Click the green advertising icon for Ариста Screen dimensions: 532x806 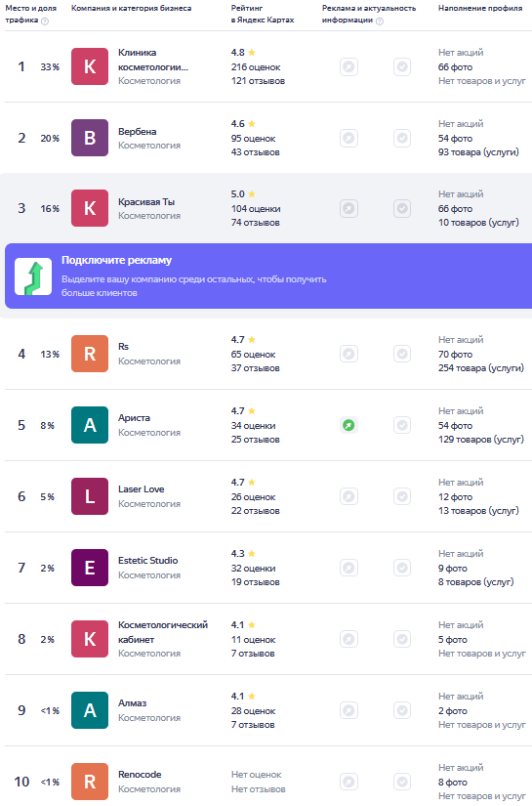[348, 425]
